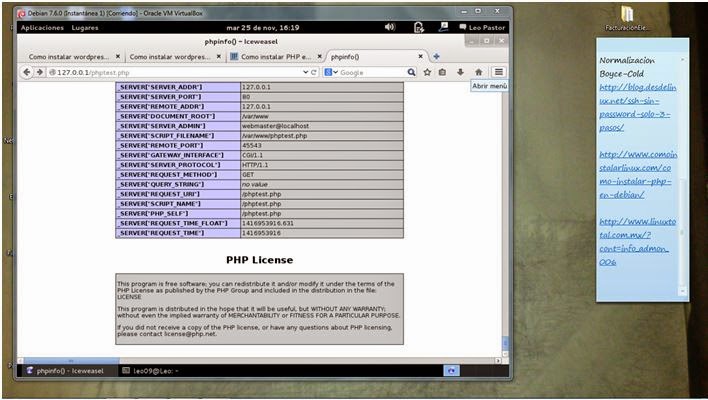Reload the phptest.php page

(x=314, y=72)
